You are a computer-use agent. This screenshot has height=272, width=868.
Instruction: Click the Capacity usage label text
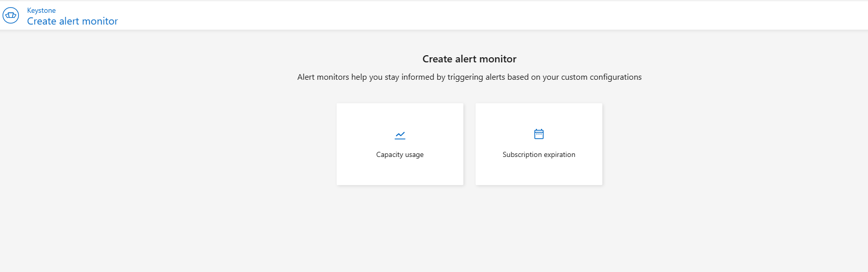[x=400, y=154]
